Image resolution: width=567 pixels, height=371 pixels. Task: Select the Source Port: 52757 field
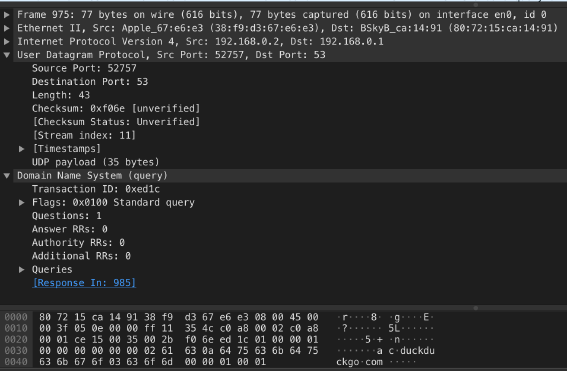[x=84, y=68]
